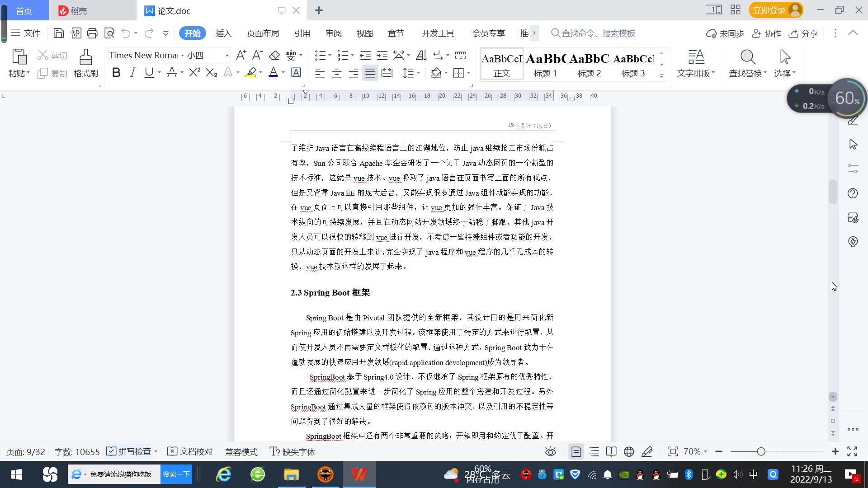Viewport: 868px width, 488px height.
Task: Open the 插入 (Insert) ribbon tab
Action: [223, 33]
